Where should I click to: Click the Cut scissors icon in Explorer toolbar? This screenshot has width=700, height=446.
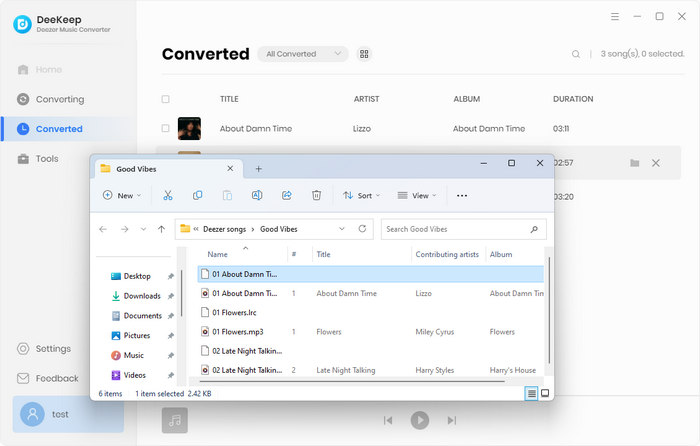[x=168, y=195]
